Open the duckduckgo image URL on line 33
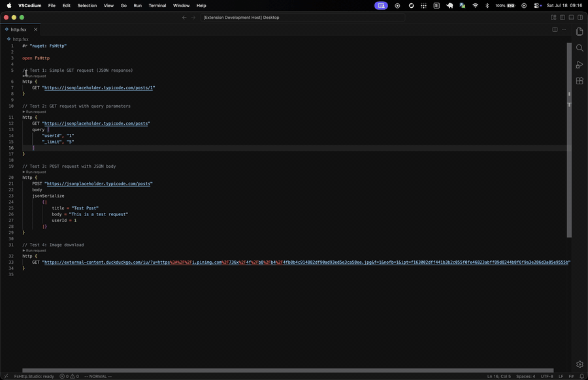Viewport: 588px width, 380px height. pos(306,262)
